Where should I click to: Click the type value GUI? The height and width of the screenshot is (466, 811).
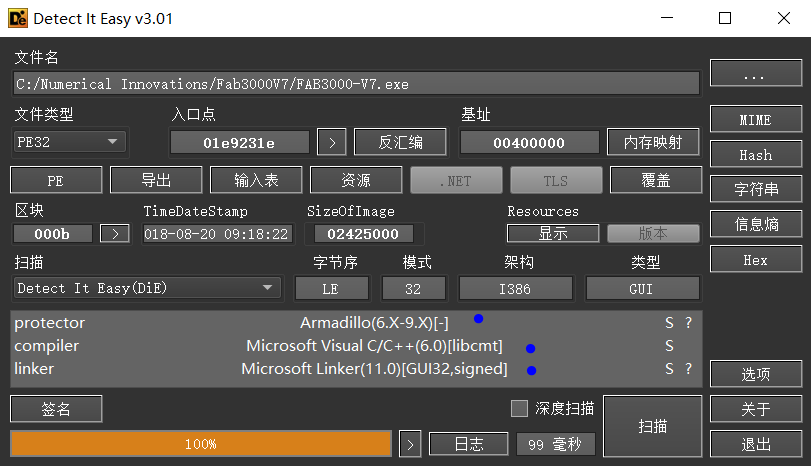[x=642, y=289]
